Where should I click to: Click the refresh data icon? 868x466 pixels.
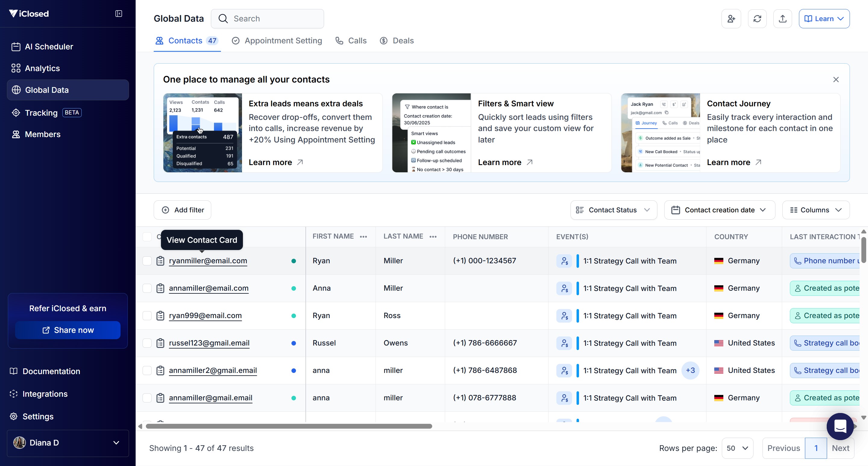pos(757,18)
